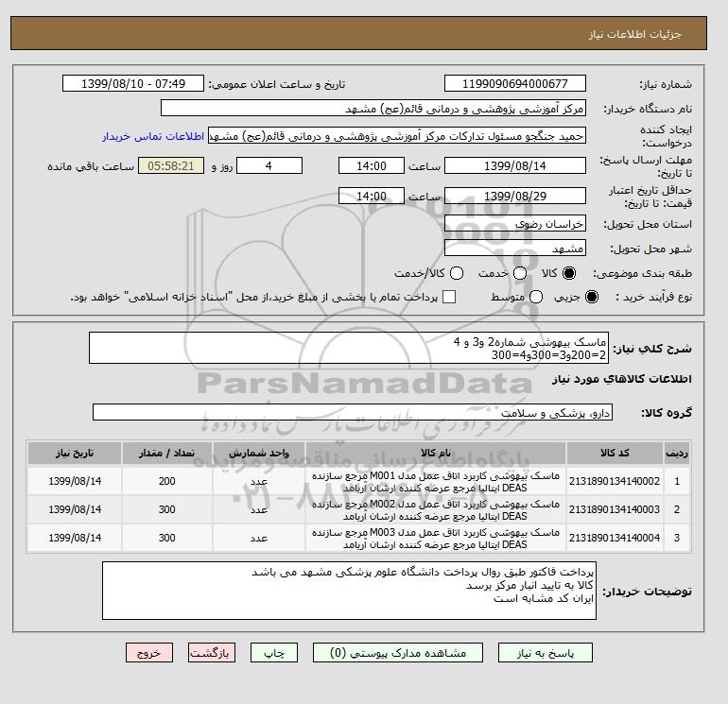
Task: Click the واحد شمارش column header
Action: 259,453
